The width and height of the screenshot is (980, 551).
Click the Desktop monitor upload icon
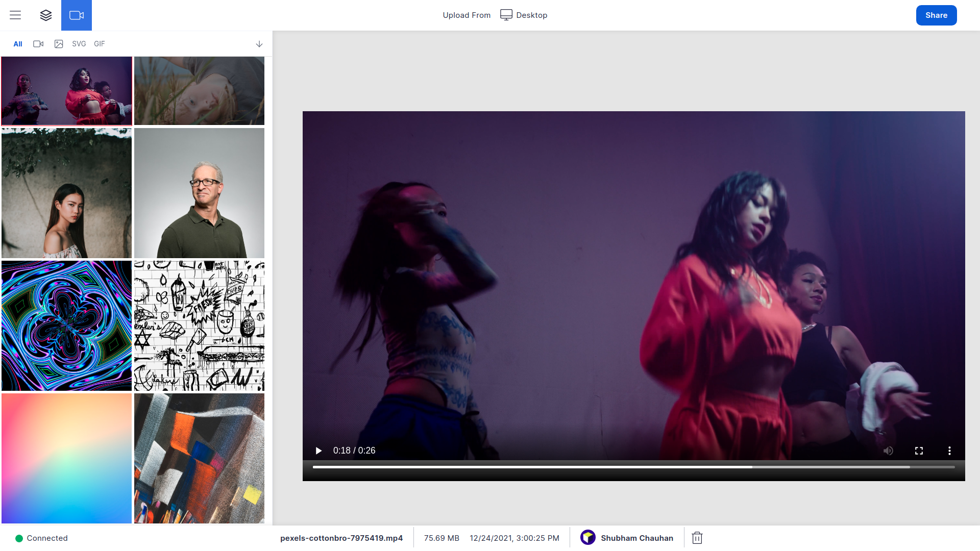[506, 15]
